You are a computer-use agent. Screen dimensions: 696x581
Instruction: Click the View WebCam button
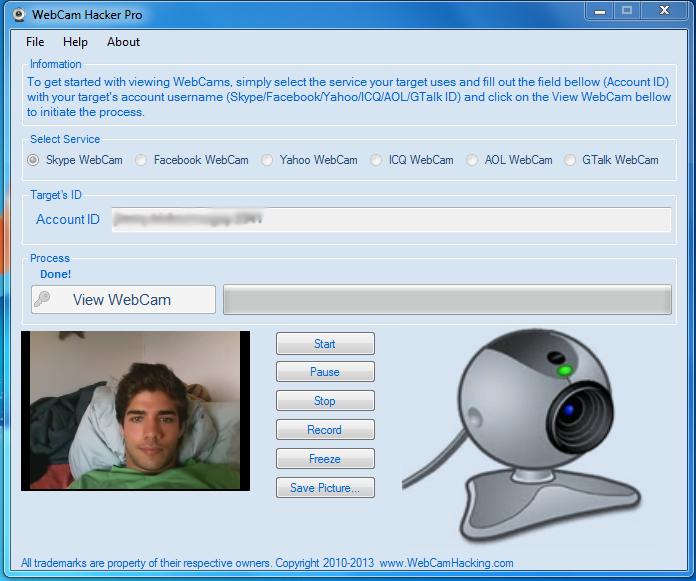(123, 300)
